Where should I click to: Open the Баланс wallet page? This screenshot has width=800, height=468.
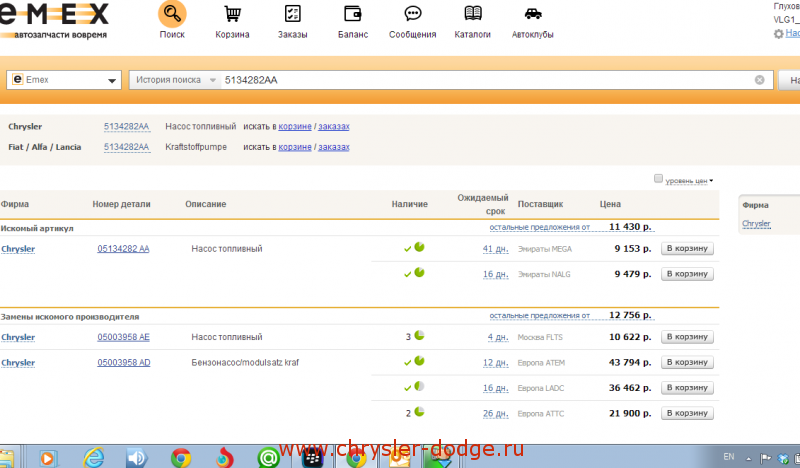[353, 20]
